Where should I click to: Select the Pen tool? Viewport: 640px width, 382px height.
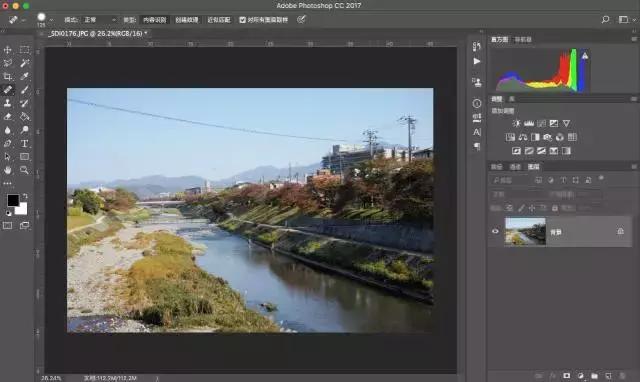point(7,144)
